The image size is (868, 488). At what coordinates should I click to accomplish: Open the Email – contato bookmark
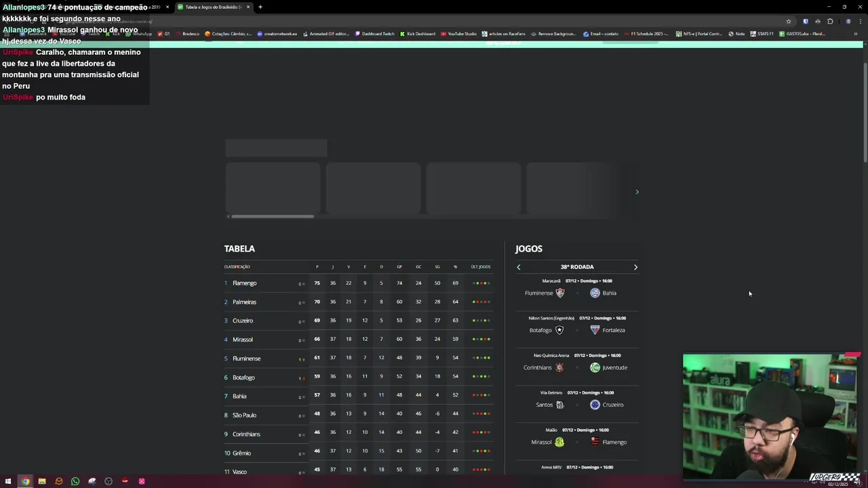click(x=601, y=34)
